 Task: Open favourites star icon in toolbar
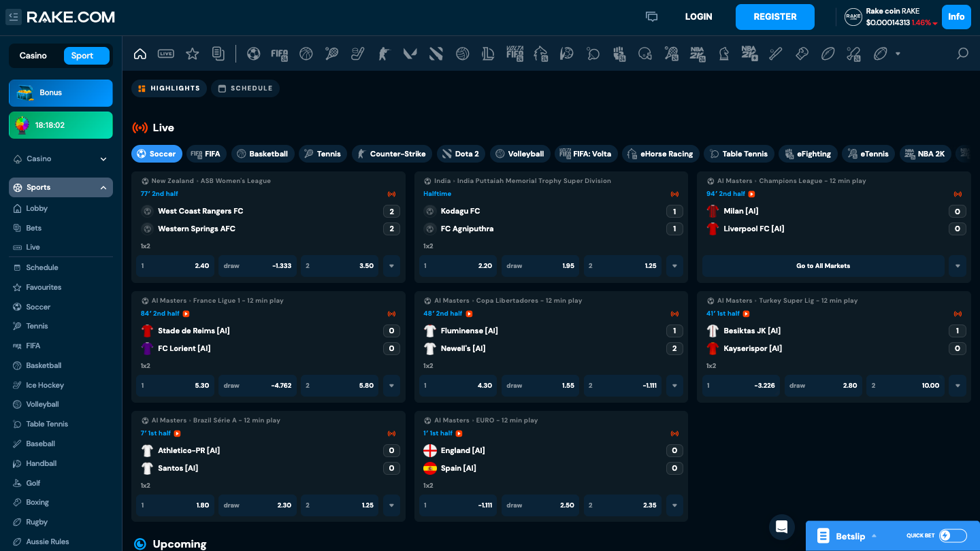[x=193, y=54]
